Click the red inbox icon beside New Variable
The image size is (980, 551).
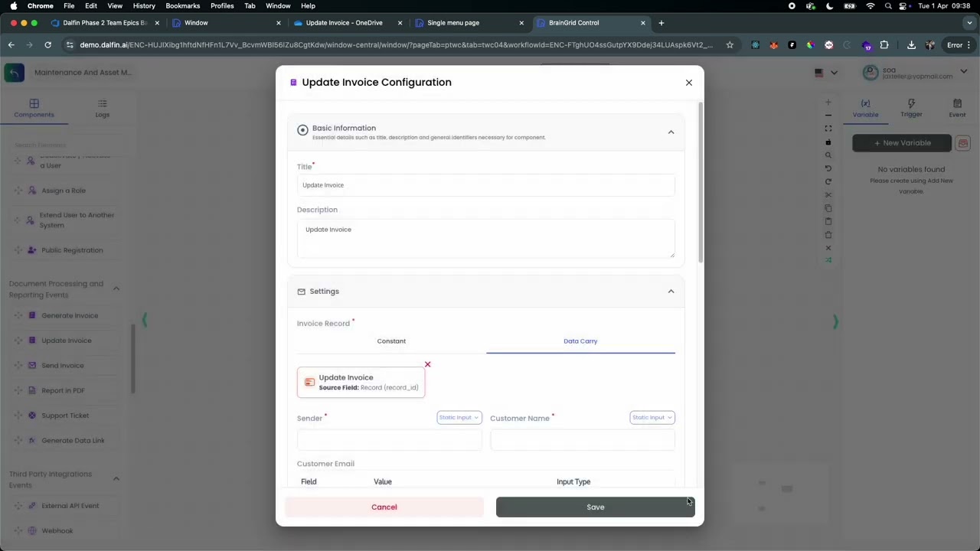click(x=962, y=143)
